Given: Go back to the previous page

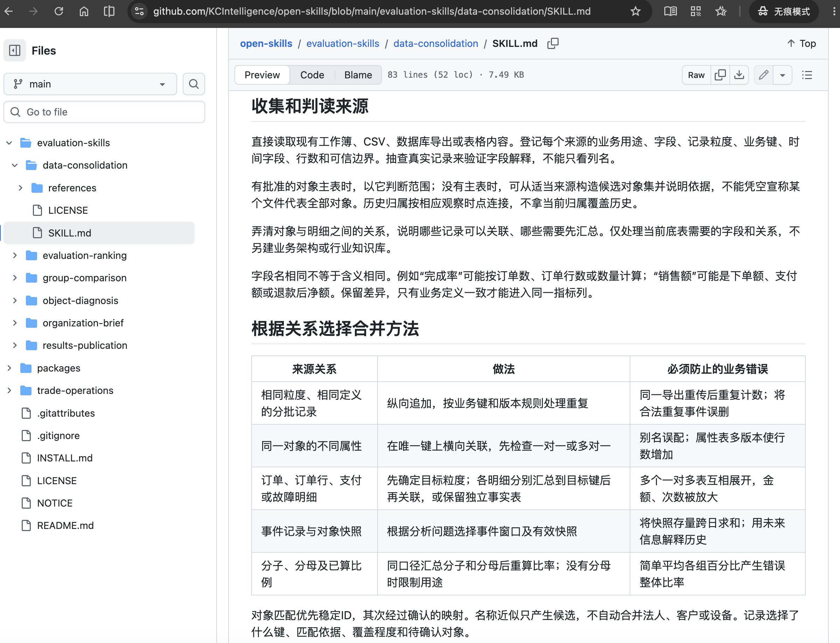Looking at the screenshot, I should click(9, 11).
